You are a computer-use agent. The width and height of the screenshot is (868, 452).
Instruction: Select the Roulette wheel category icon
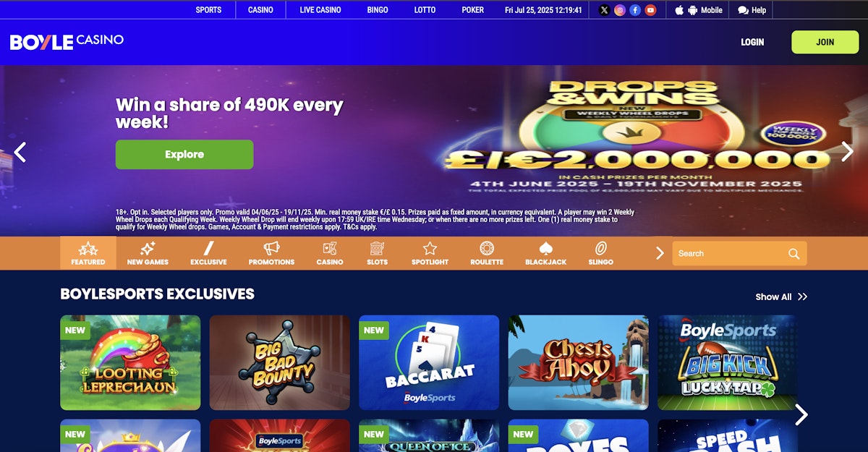point(487,249)
